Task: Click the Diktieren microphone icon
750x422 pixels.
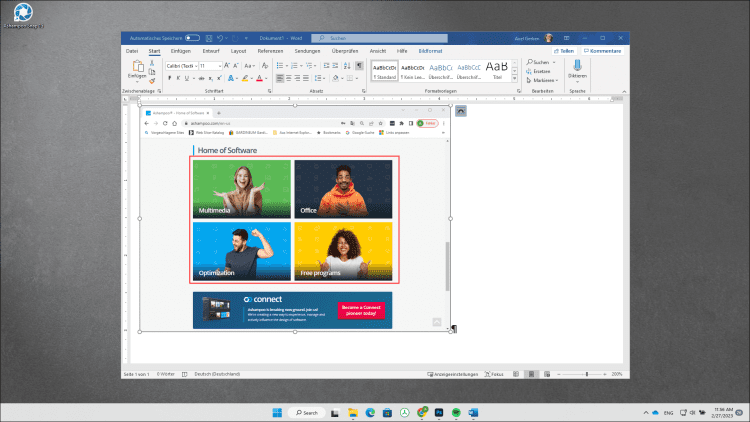Action: (577, 66)
